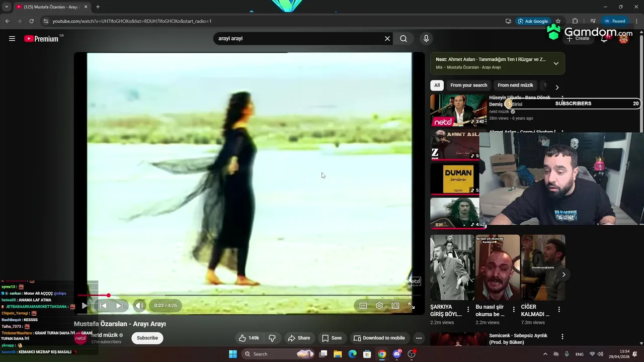Open options for Semicenk Sebepsiz Ayrılık
The image size is (644, 362).
562,336
